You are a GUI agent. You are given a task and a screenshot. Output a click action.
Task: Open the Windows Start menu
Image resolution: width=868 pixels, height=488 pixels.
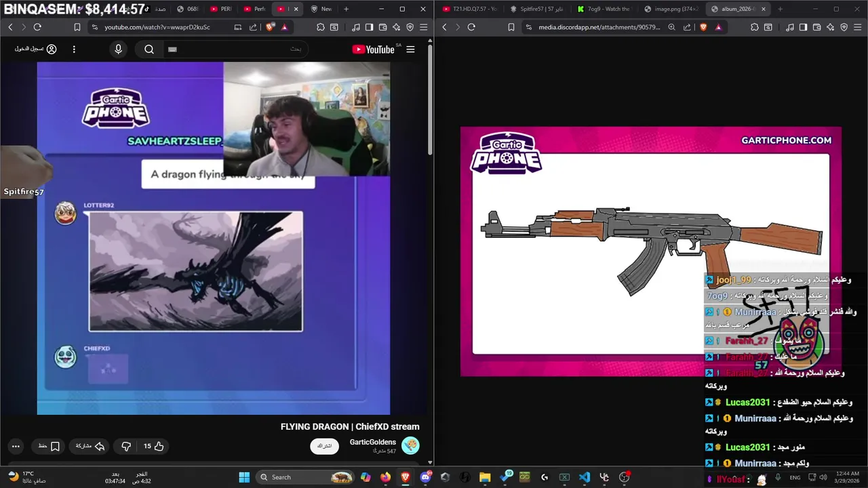click(x=244, y=477)
